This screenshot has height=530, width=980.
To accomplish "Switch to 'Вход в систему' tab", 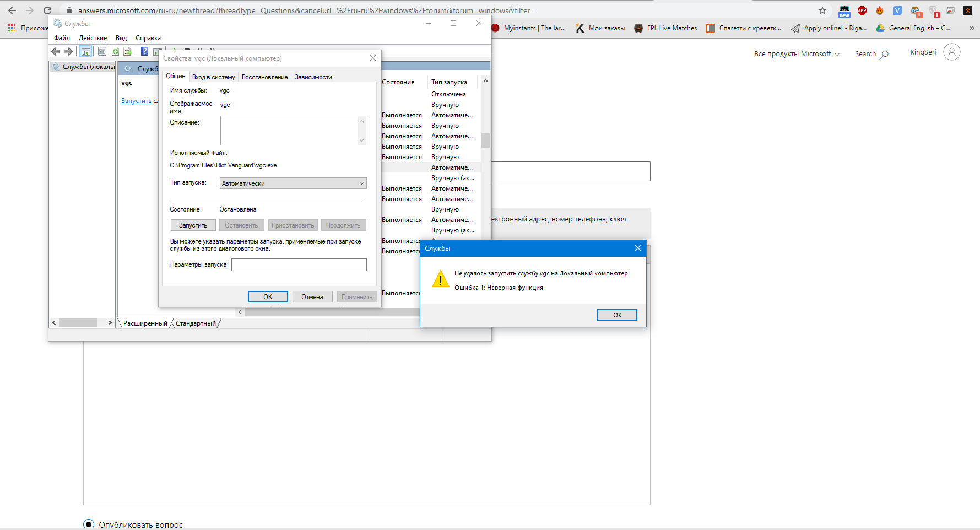I will pos(214,77).
